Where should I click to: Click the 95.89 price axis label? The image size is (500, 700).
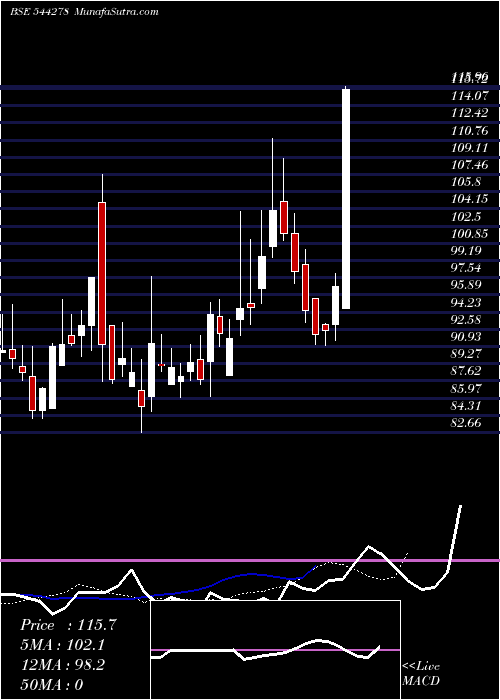coord(467,285)
